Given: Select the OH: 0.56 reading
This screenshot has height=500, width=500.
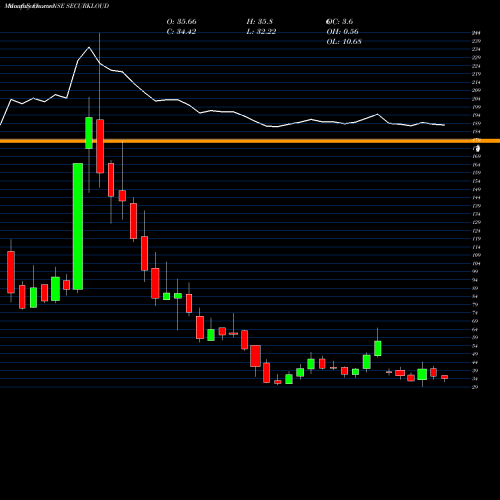Looking at the screenshot, I should point(342,32).
